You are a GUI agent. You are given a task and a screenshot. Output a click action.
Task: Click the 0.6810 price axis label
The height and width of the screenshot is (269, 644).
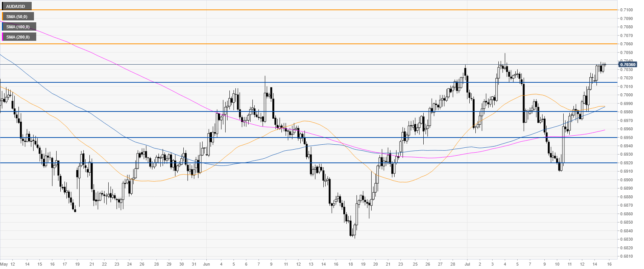627,257
